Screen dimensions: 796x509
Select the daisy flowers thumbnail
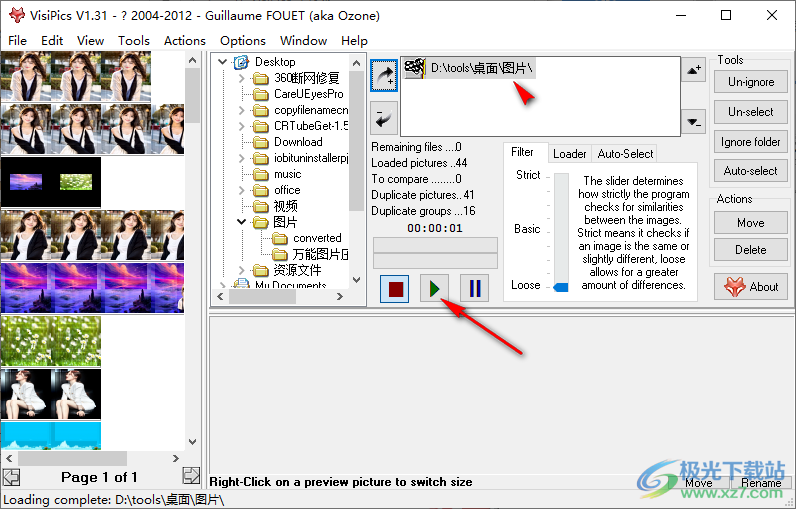[51, 341]
